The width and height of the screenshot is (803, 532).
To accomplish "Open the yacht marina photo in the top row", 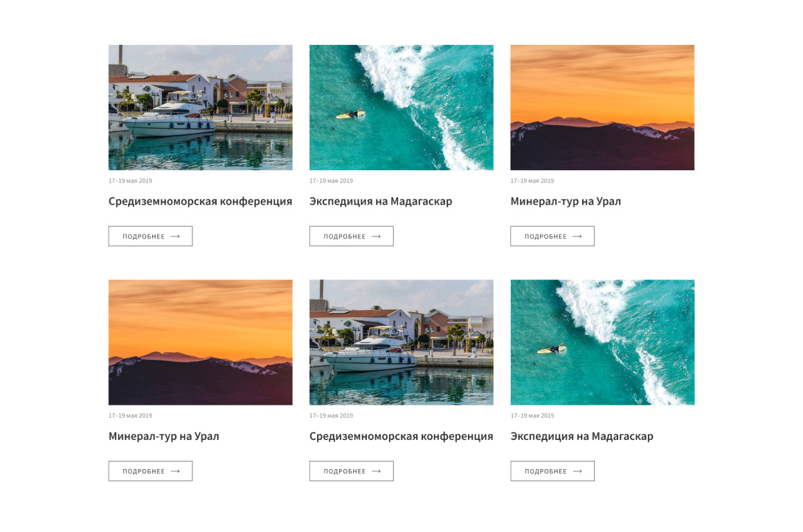I will pyautogui.click(x=200, y=107).
